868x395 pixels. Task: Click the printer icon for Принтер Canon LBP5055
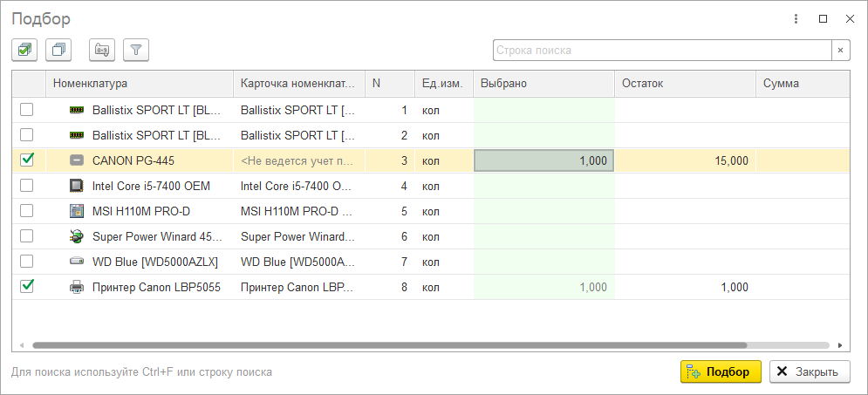(x=77, y=287)
